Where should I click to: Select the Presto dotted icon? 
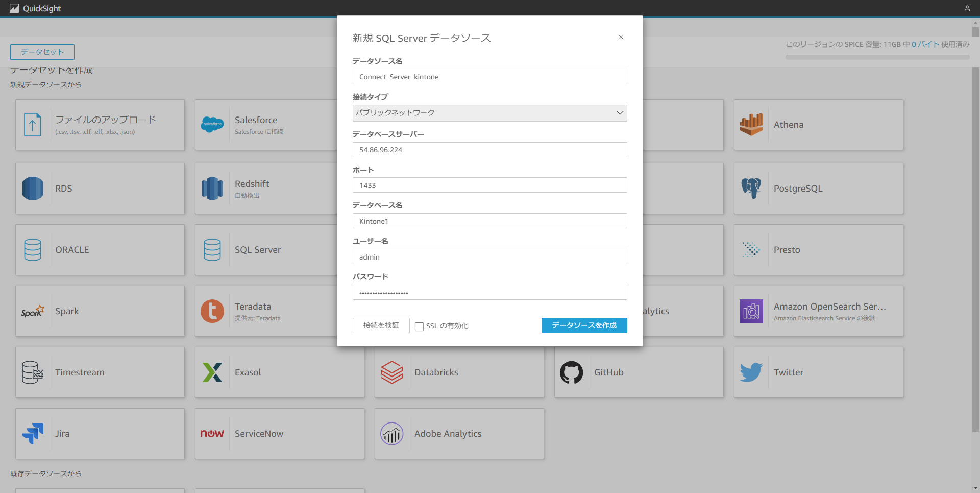751,250
